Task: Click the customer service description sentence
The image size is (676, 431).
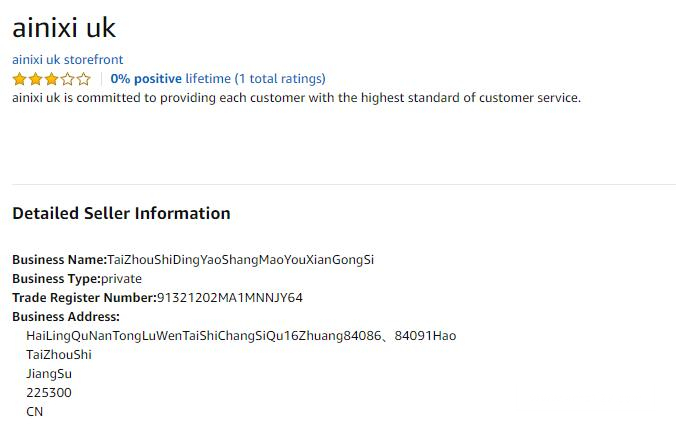Action: 296,97
